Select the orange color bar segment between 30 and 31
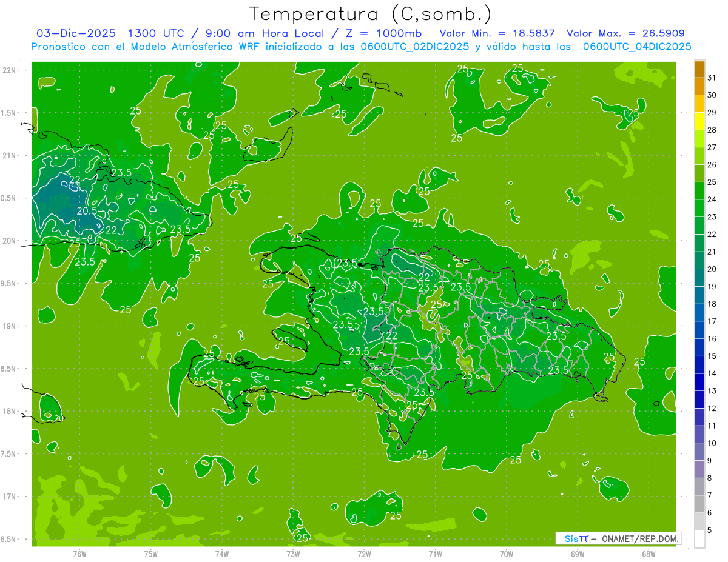Image resolution: width=728 pixels, height=562 pixels. click(699, 87)
